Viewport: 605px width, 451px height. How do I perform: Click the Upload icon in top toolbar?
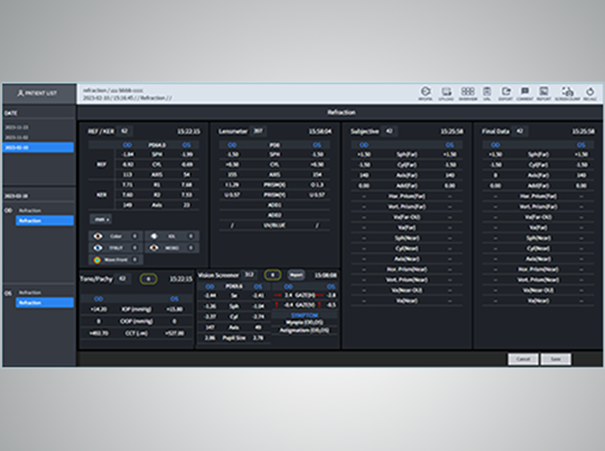pyautogui.click(x=446, y=92)
